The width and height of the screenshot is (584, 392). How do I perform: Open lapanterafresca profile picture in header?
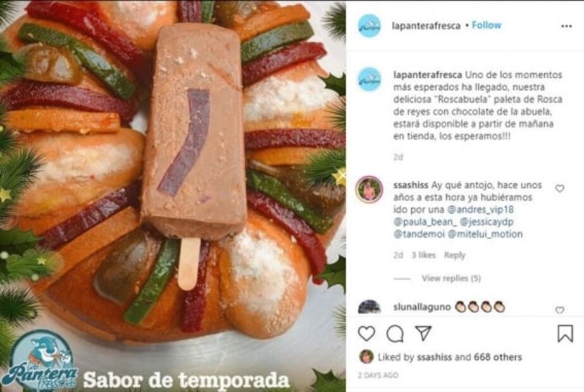point(369,26)
